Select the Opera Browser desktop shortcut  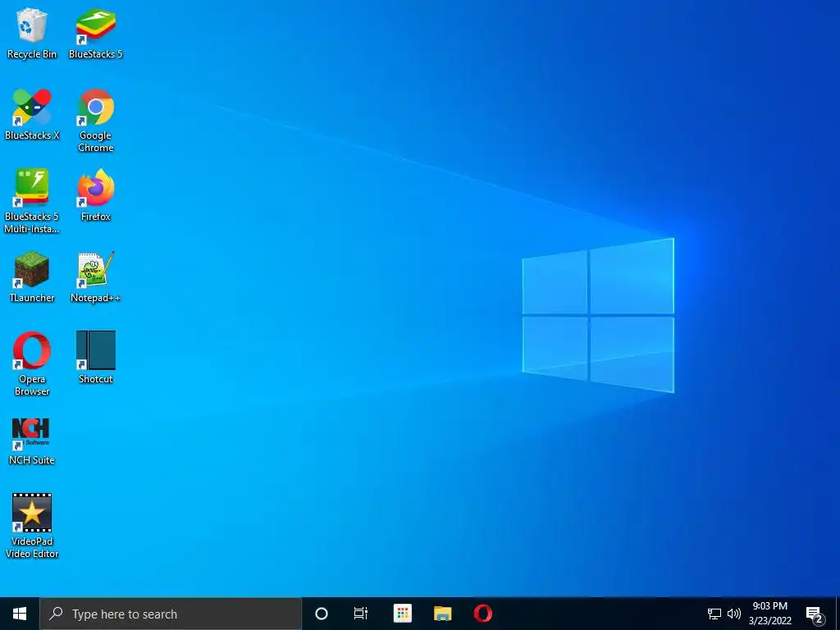pos(32,363)
